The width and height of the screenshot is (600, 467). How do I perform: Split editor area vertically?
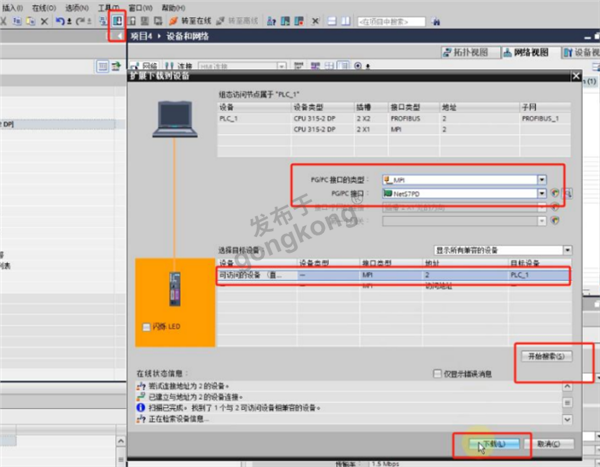(346, 21)
